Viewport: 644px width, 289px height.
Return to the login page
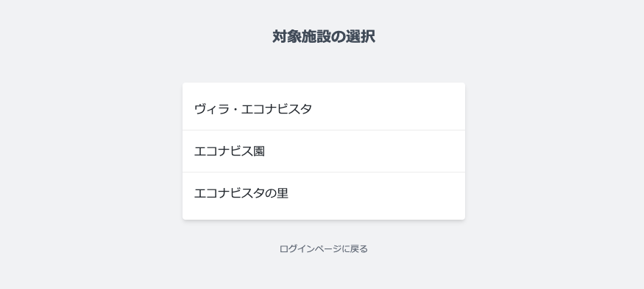(324, 248)
